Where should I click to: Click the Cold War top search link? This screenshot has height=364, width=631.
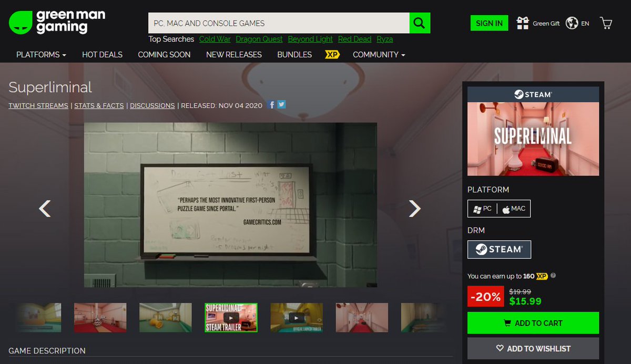coord(215,39)
